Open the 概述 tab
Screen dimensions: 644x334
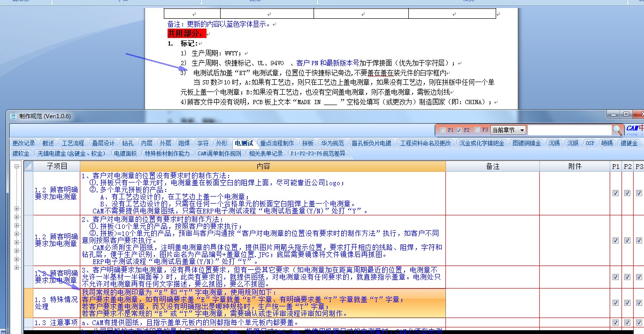[48, 143]
